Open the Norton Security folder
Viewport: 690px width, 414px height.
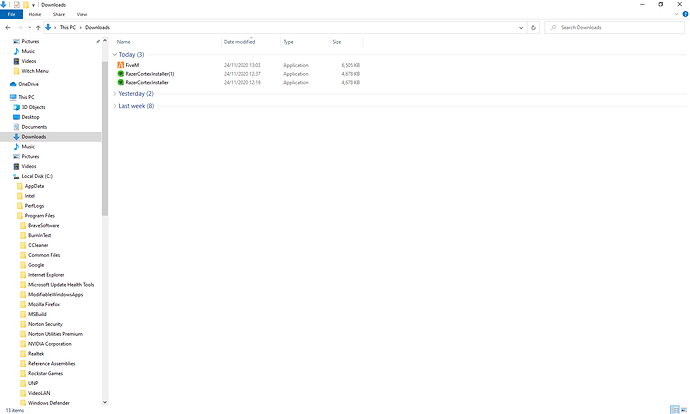click(45, 324)
